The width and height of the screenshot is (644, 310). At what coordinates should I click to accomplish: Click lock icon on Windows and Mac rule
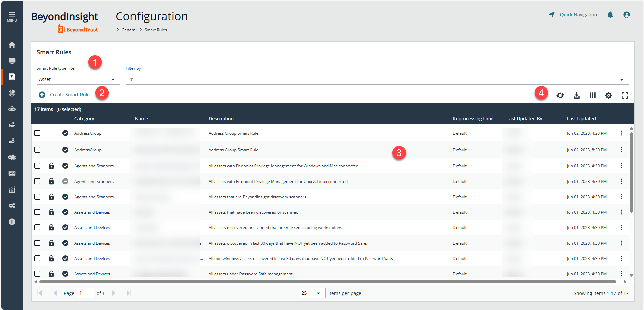[x=51, y=166]
